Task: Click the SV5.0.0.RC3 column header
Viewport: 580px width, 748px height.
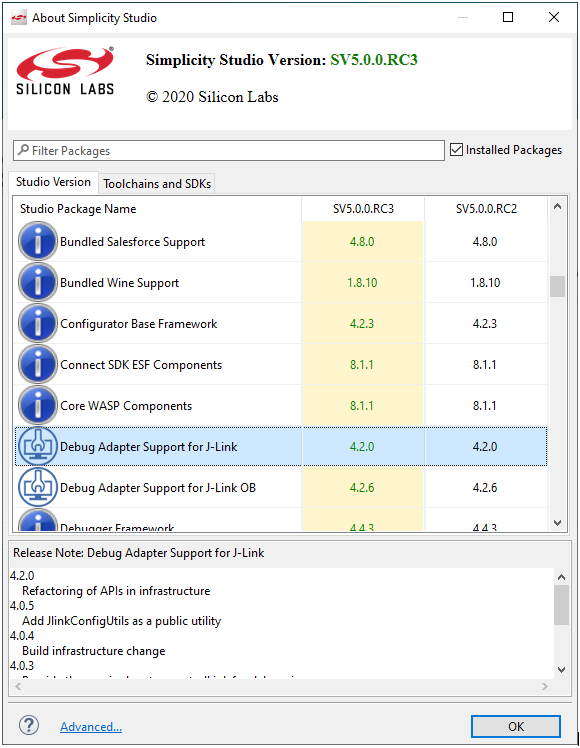Action: coord(363,209)
